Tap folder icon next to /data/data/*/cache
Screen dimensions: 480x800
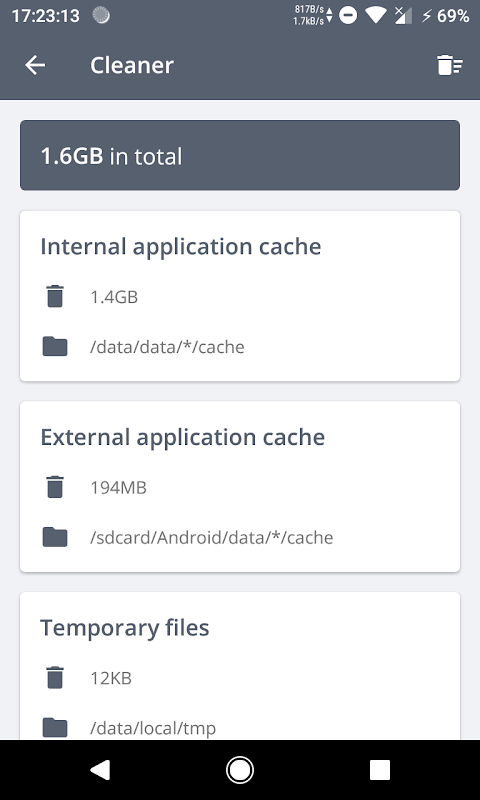[55, 346]
